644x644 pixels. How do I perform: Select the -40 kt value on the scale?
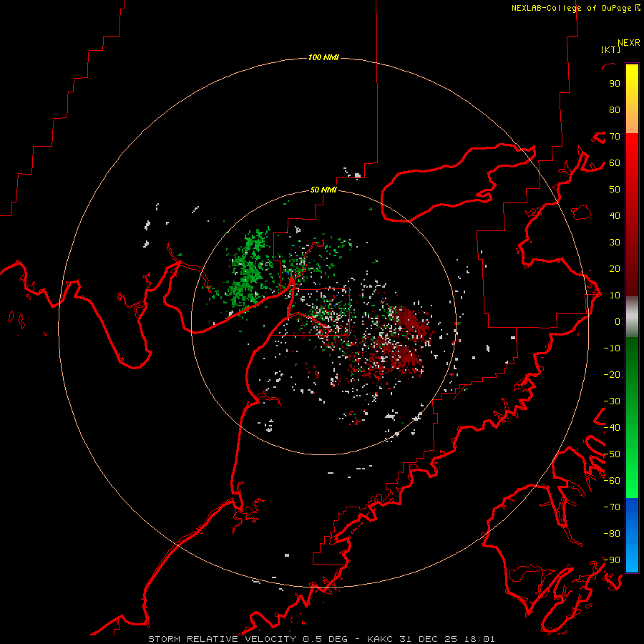click(x=612, y=428)
